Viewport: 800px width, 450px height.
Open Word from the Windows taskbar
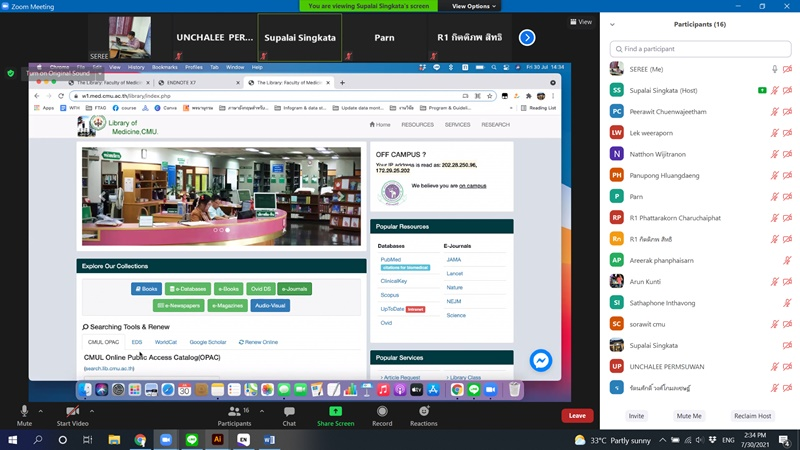click(269, 439)
